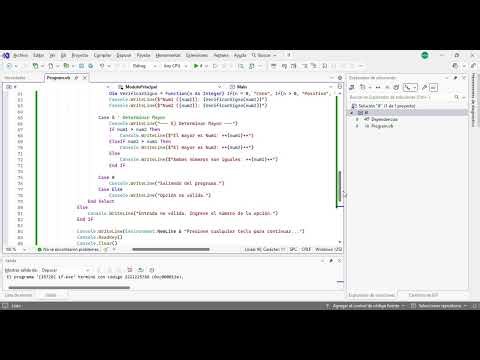
Task: Switch to the Cambios de GIT tab
Action: (423, 295)
